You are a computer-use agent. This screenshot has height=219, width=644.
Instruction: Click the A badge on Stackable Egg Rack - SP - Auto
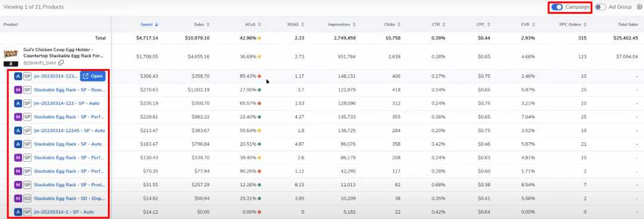[x=18, y=144]
